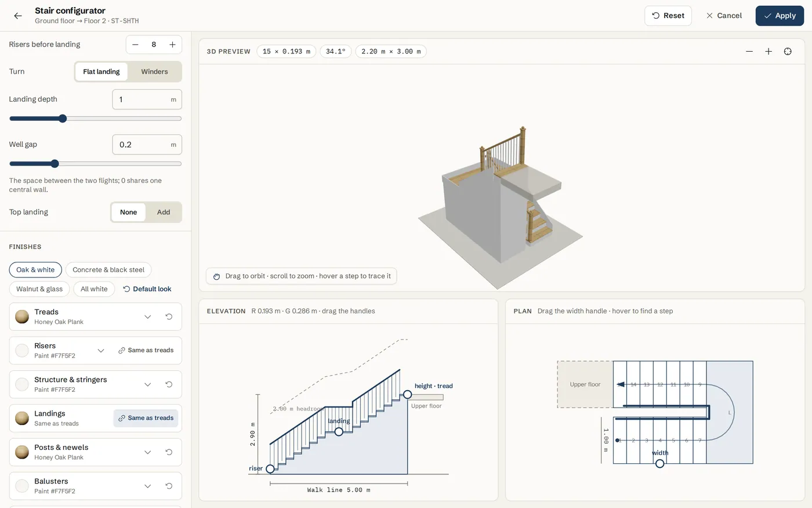
Task: Choose the Walnut & glass preset
Action: [39, 289]
